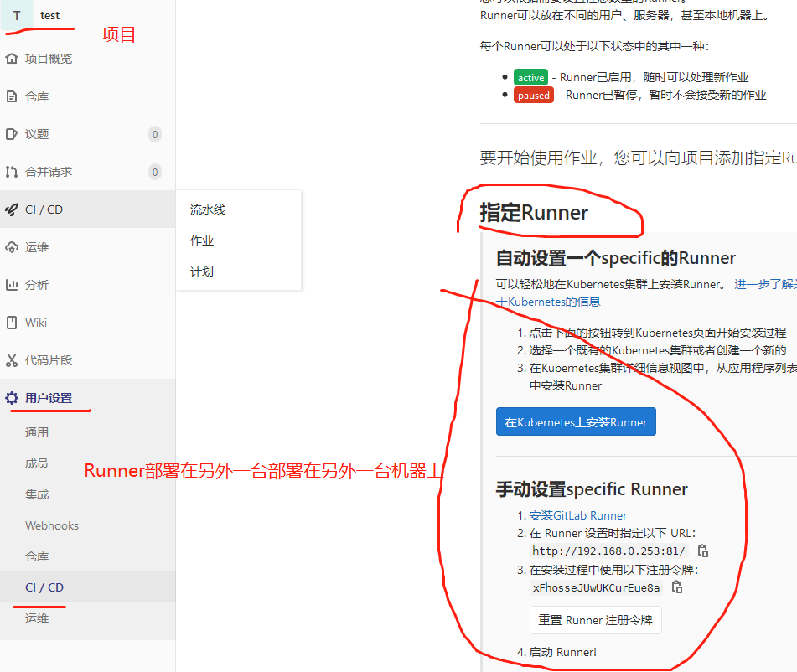The width and height of the screenshot is (797, 672).
Task: Choose 流水线 in the CI/CD flyout menu
Action: coord(207,209)
